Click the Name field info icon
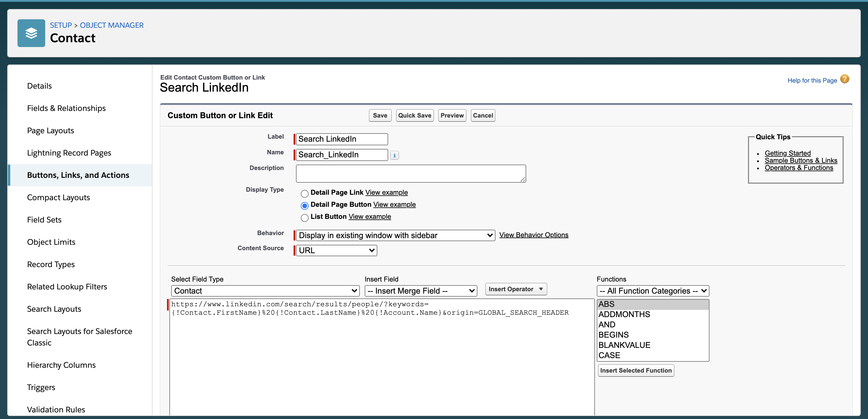 point(394,155)
